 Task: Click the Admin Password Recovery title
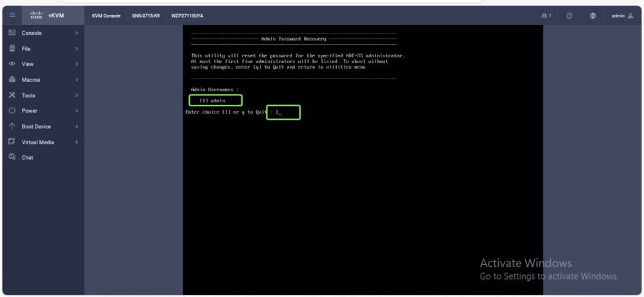coord(294,39)
